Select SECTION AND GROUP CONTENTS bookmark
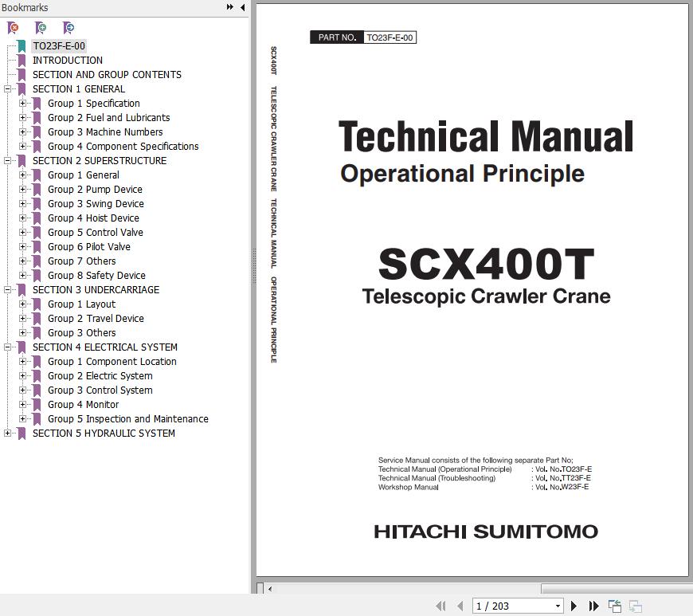Image resolution: width=693 pixels, height=616 pixels. 107,75
